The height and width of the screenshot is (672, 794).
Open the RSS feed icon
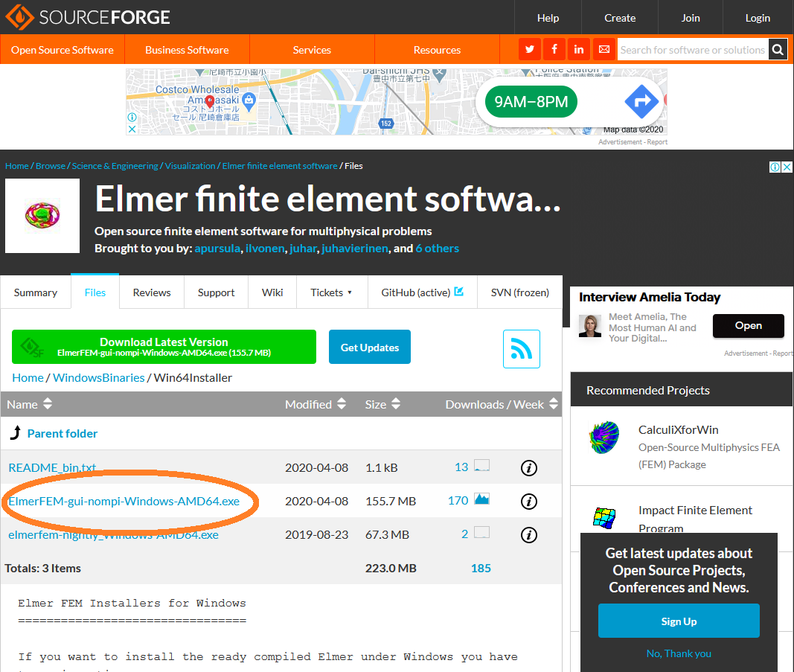[x=521, y=349]
